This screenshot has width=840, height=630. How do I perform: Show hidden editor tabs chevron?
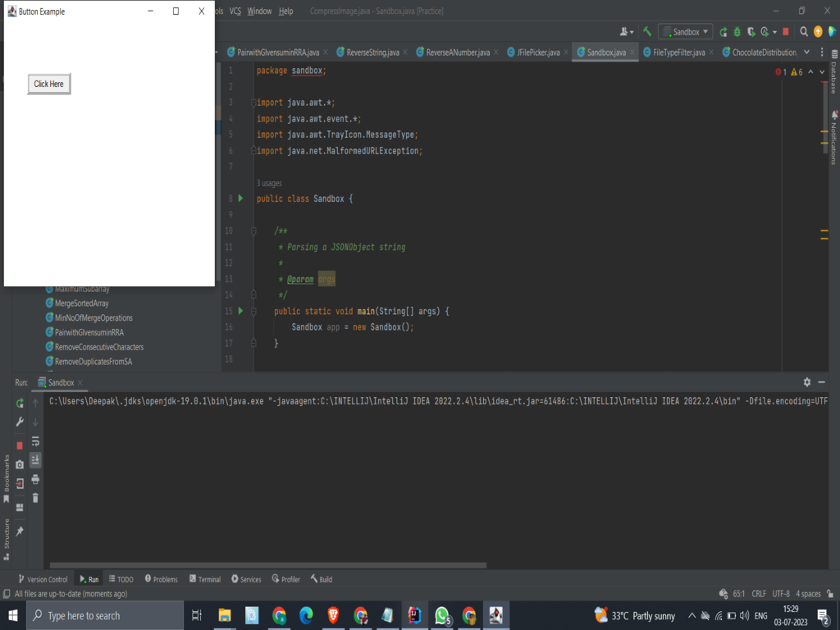coord(807,52)
